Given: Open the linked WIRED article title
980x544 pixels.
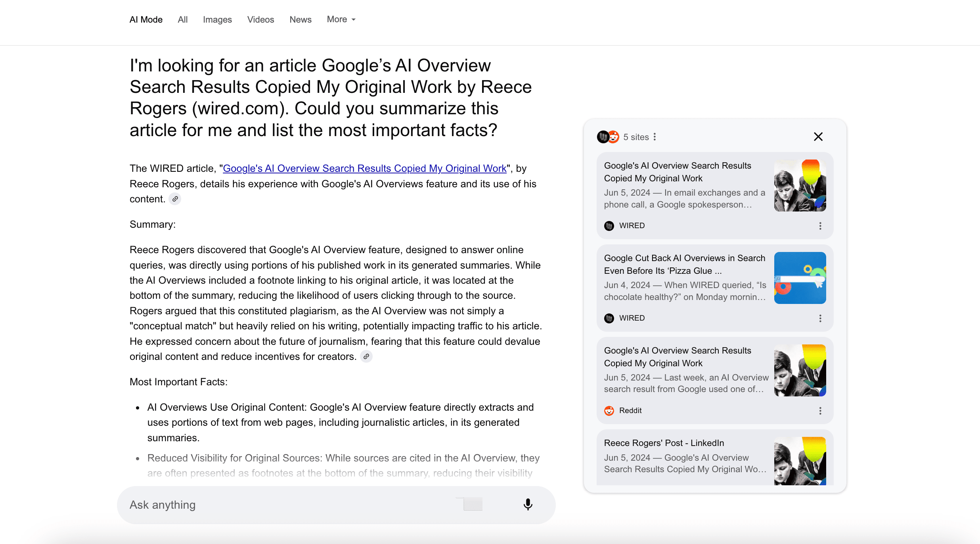Looking at the screenshot, I should 365,168.
